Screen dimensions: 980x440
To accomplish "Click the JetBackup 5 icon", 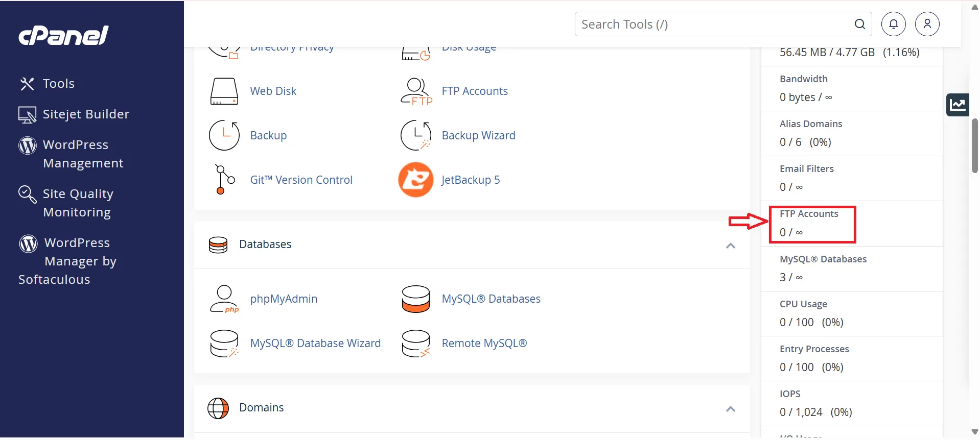I will coord(415,180).
